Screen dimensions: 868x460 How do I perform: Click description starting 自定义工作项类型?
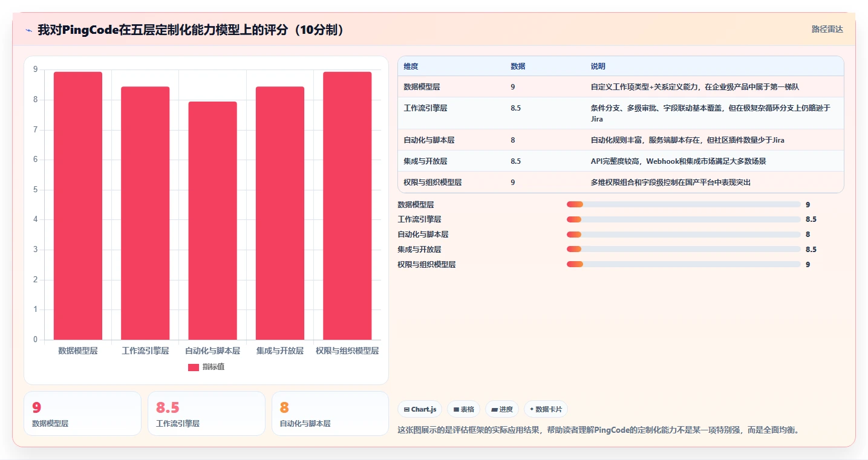click(x=695, y=87)
